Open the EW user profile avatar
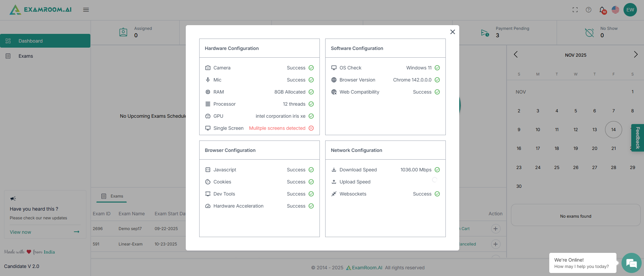644x276 pixels. pos(630,10)
